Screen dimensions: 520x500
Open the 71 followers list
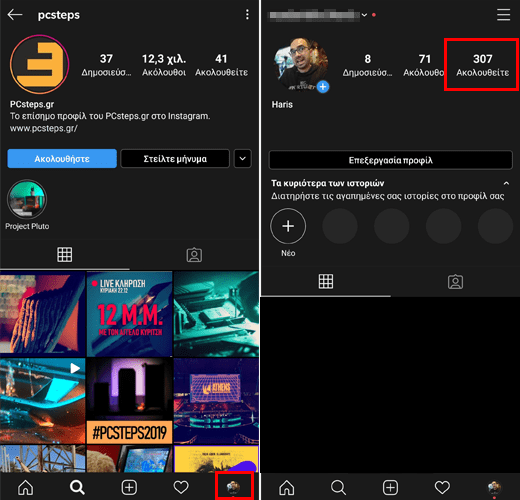424,65
